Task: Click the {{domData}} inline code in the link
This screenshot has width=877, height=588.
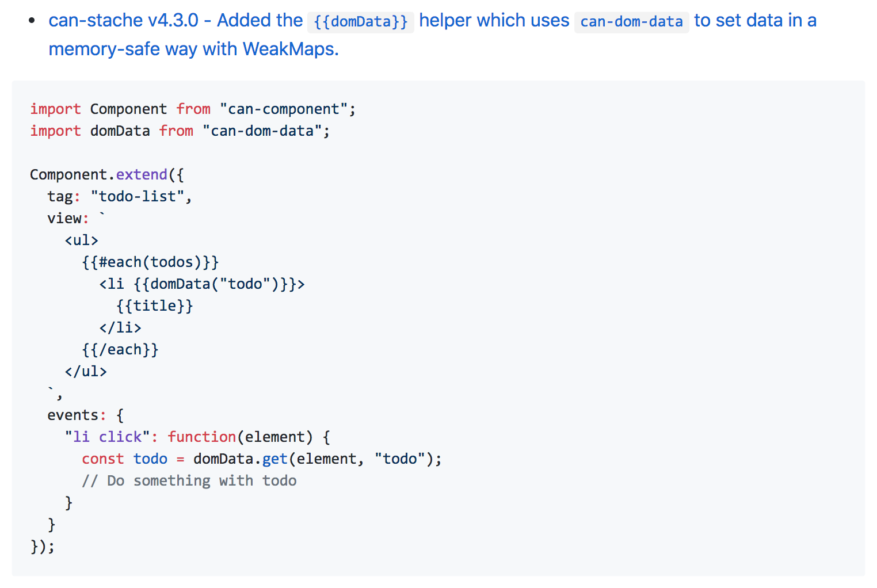Action: (x=361, y=21)
